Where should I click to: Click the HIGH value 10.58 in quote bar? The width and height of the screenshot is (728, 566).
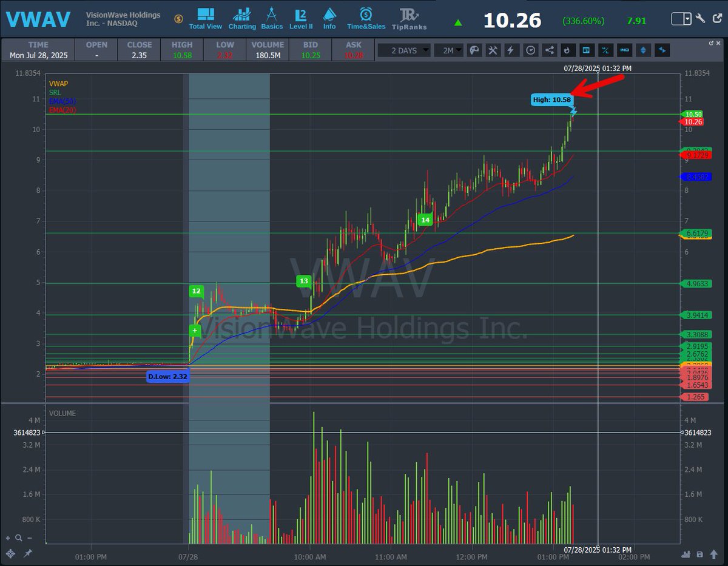pos(181,55)
